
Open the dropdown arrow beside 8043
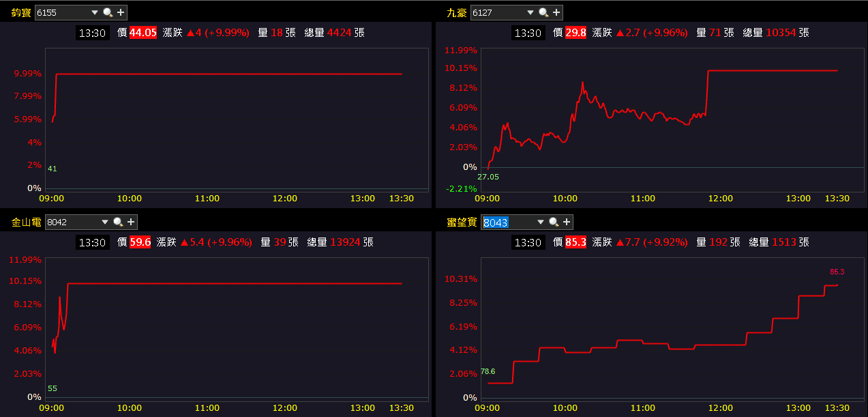541,222
